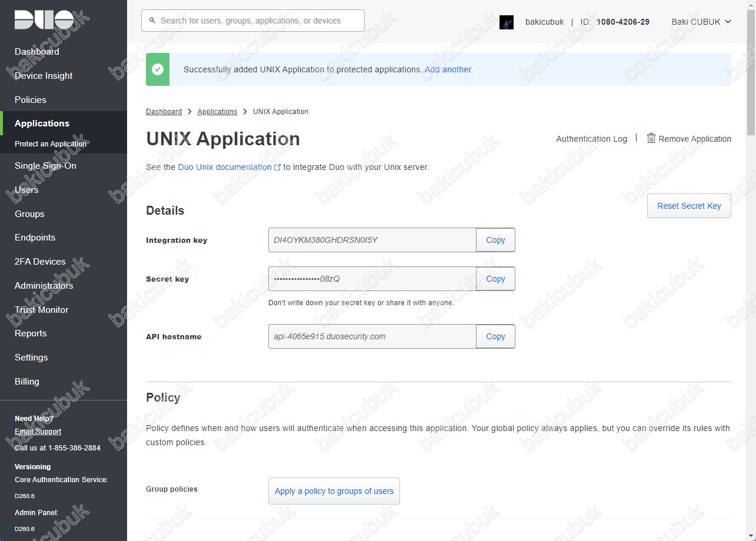Image resolution: width=756 pixels, height=541 pixels.
Task: Click the Reset Secret Key button
Action: (x=689, y=206)
